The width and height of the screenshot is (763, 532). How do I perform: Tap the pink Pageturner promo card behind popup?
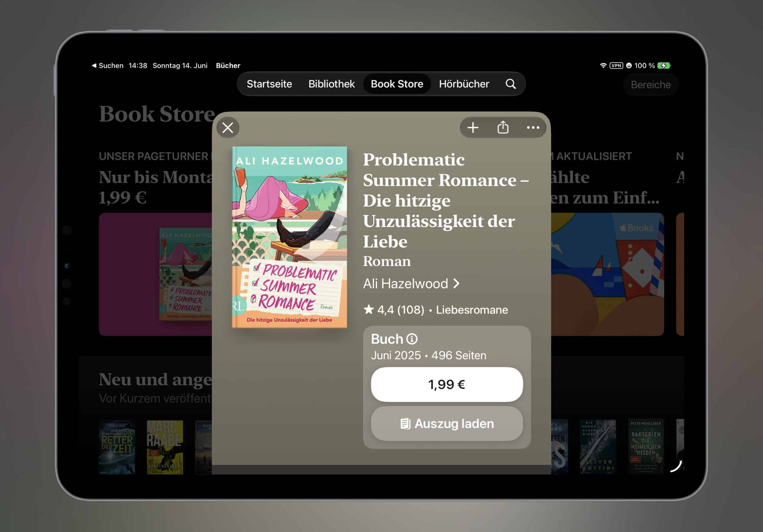click(x=155, y=274)
